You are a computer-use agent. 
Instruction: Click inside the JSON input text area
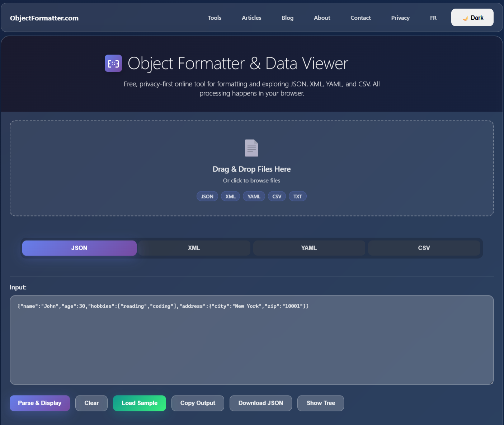pyautogui.click(x=251, y=345)
